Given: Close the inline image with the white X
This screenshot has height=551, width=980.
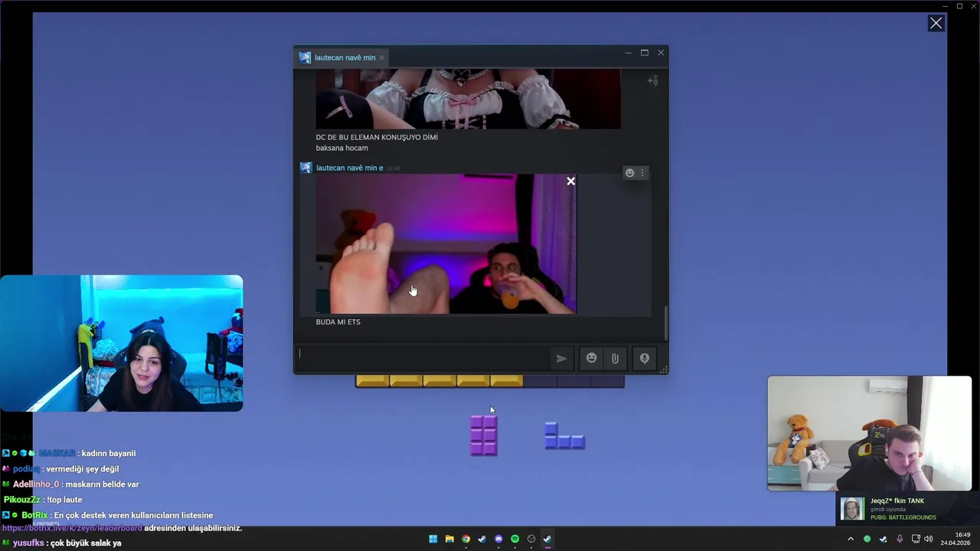Looking at the screenshot, I should pyautogui.click(x=570, y=181).
